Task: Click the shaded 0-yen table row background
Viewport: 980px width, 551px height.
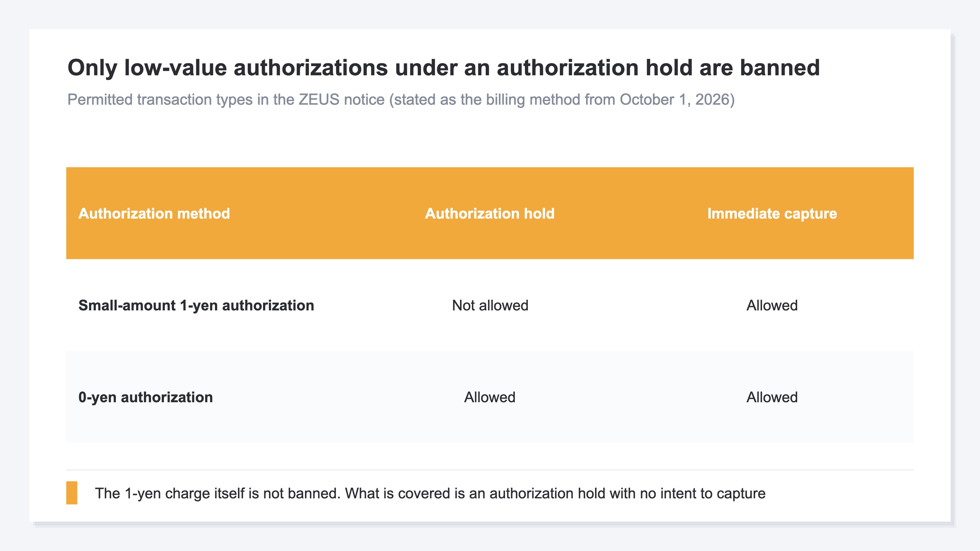Action: [490, 397]
